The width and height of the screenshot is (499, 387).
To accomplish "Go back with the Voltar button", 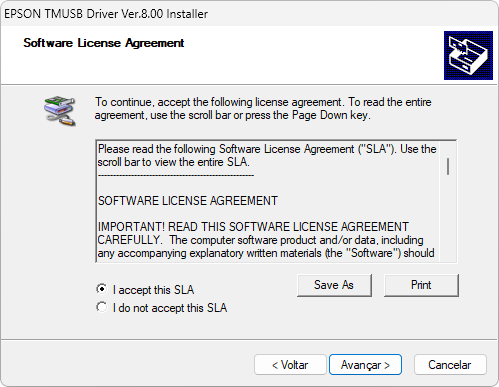I will click(290, 365).
